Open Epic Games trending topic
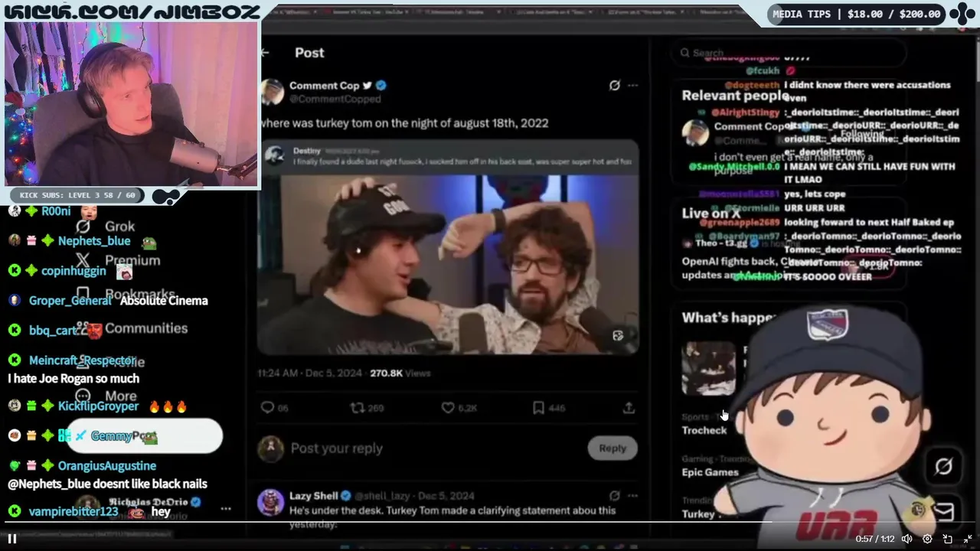980x551 pixels. coord(710,472)
